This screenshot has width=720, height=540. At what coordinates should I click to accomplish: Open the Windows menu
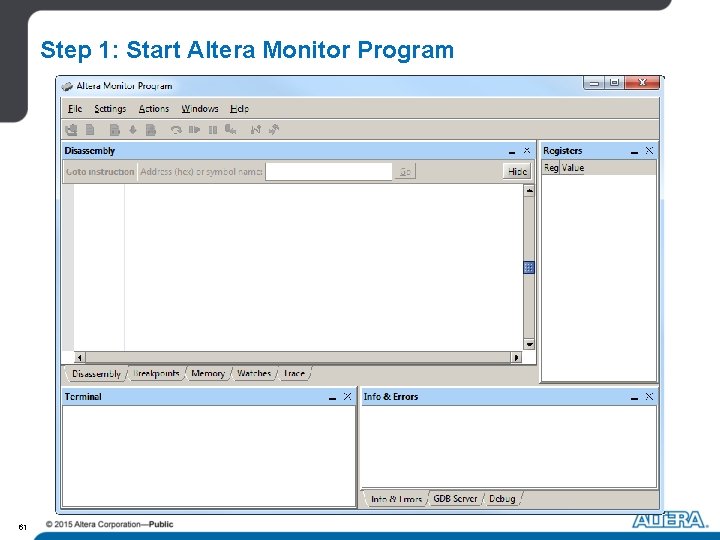point(200,109)
